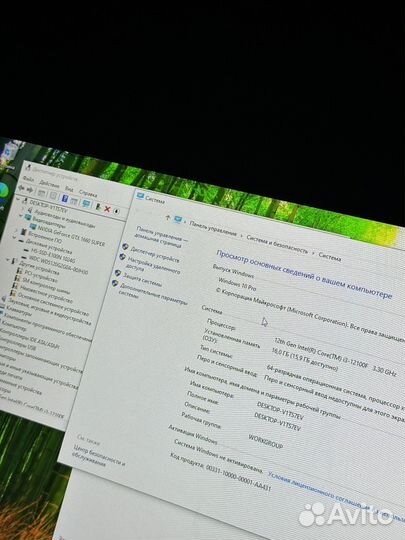Select Клавиатуры category in device tree
405x540 pixels.
[x=19, y=310]
